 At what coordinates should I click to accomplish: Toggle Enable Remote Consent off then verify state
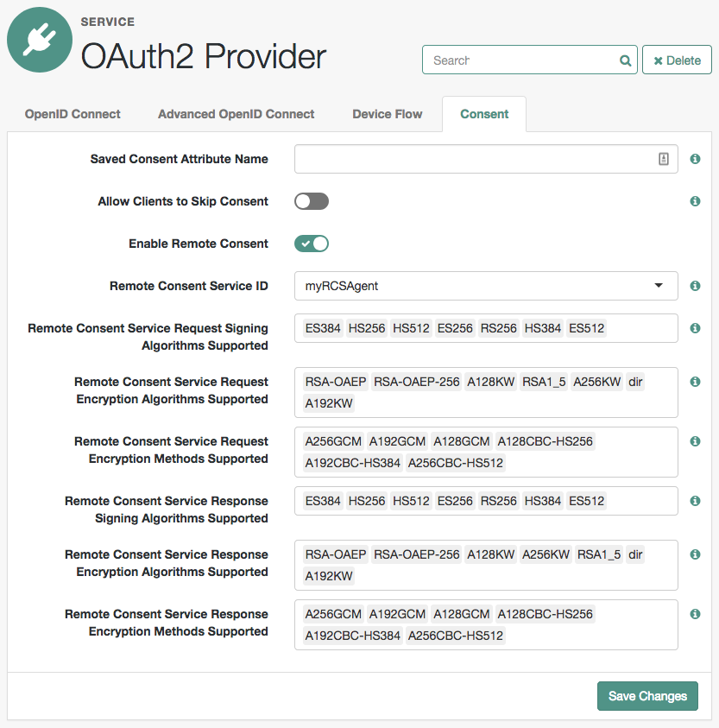tap(311, 243)
